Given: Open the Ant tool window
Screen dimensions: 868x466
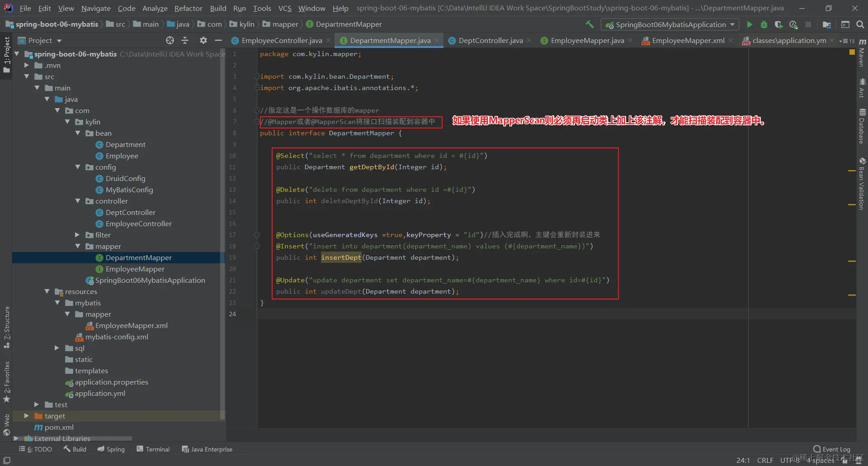Looking at the screenshot, I should pos(862,88).
